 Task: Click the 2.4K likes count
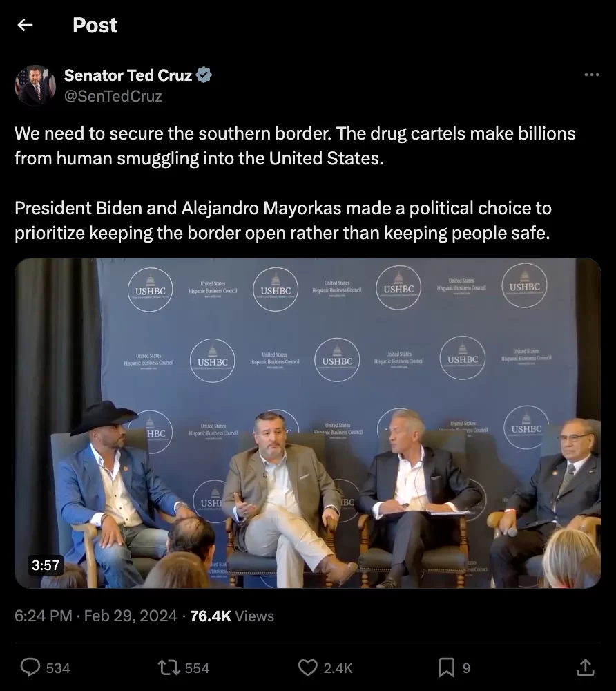338,668
